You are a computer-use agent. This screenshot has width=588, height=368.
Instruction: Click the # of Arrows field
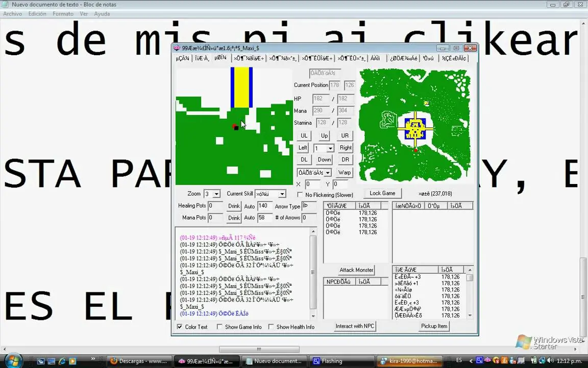[309, 217]
